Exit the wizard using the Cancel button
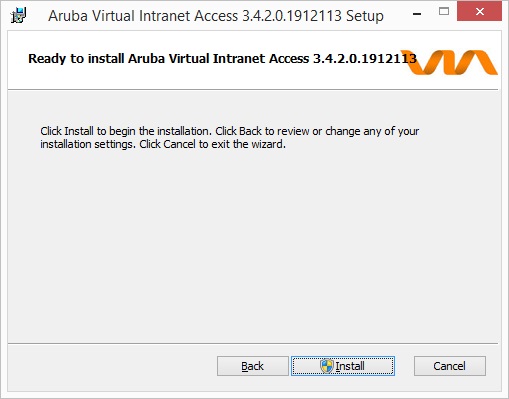 click(450, 366)
